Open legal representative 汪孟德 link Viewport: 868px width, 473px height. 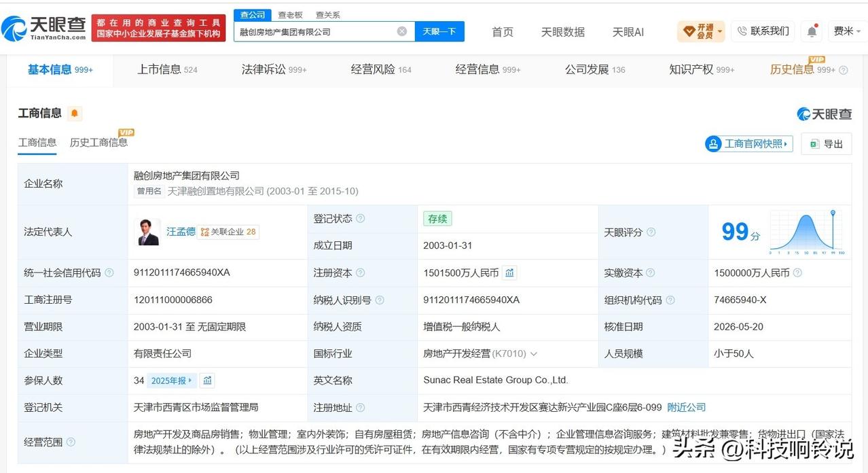[180, 232]
